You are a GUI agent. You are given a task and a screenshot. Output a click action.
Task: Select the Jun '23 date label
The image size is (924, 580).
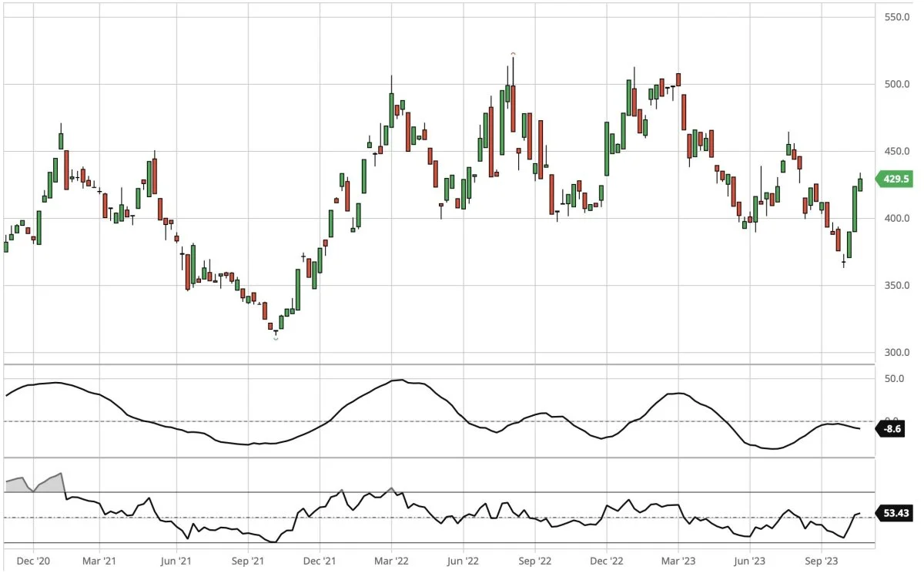(x=749, y=562)
